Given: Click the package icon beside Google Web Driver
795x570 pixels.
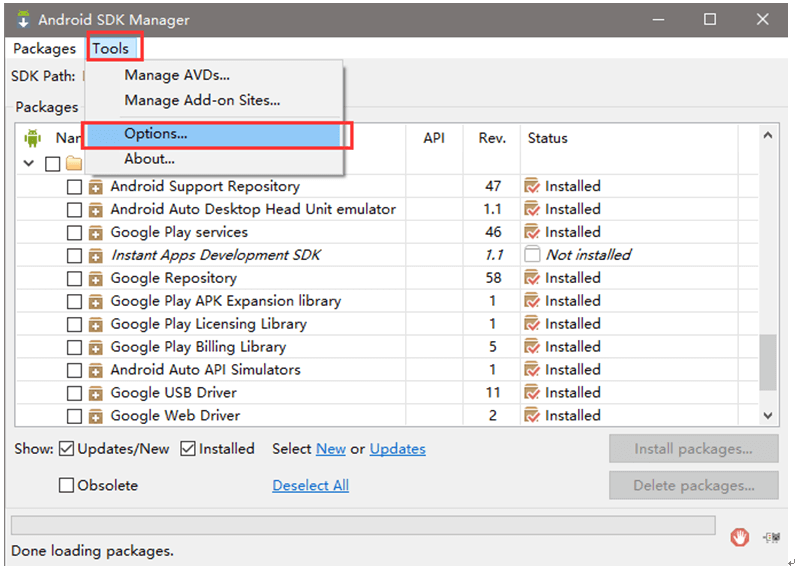Looking at the screenshot, I should point(96,416).
